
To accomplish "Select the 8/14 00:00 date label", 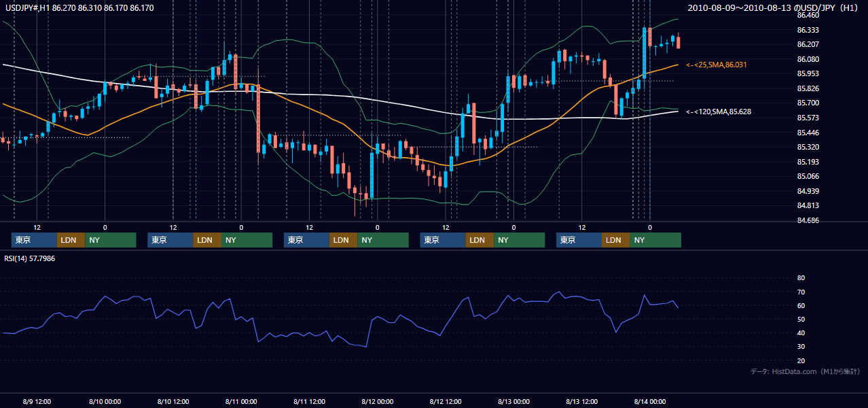I will [650, 401].
